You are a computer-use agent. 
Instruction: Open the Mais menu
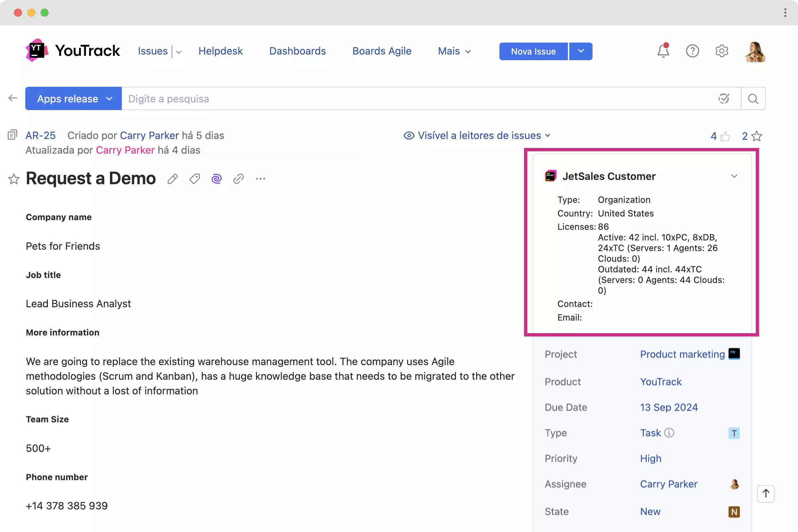click(x=454, y=51)
